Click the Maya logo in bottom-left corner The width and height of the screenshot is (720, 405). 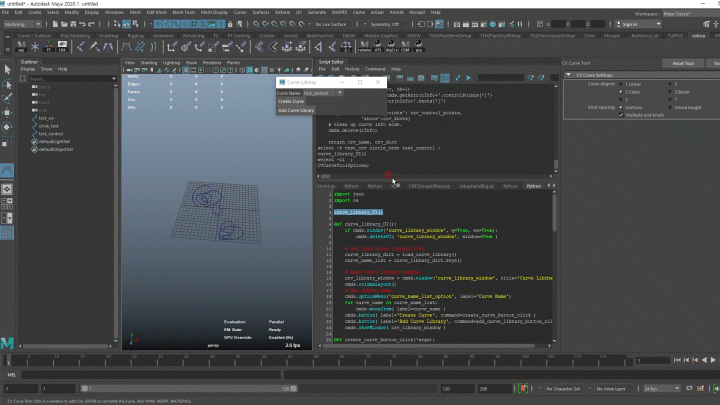[x=7, y=343]
